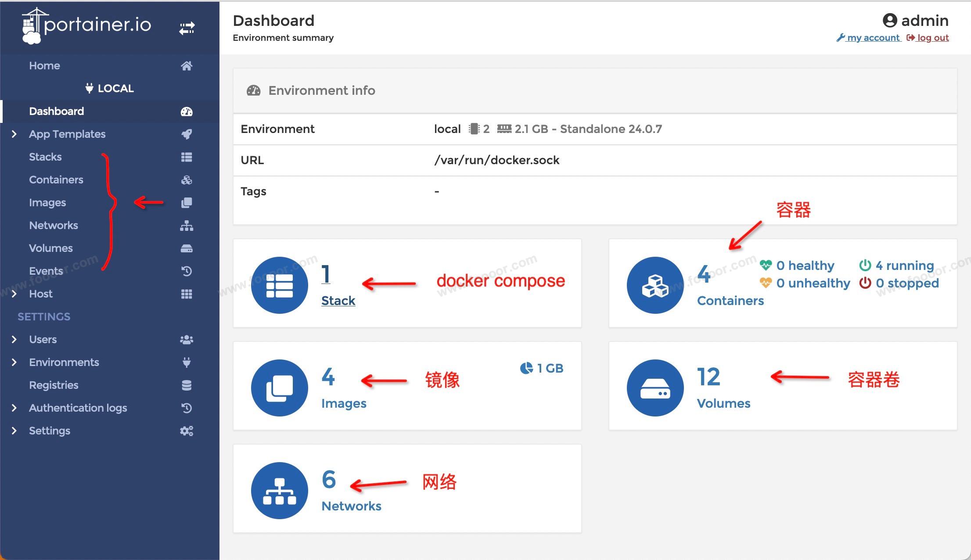Click the Networks sitemap circle icon

coord(280,491)
